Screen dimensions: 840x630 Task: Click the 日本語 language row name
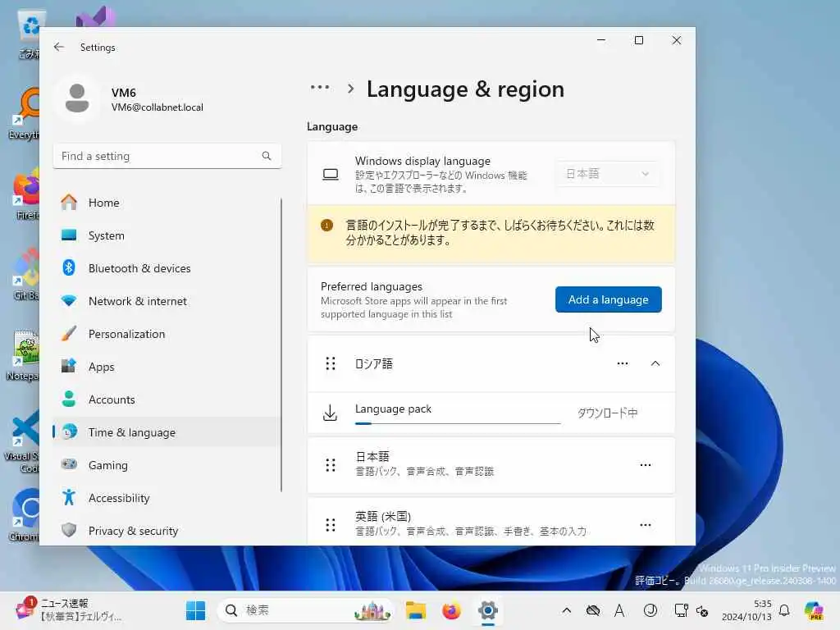372,456
